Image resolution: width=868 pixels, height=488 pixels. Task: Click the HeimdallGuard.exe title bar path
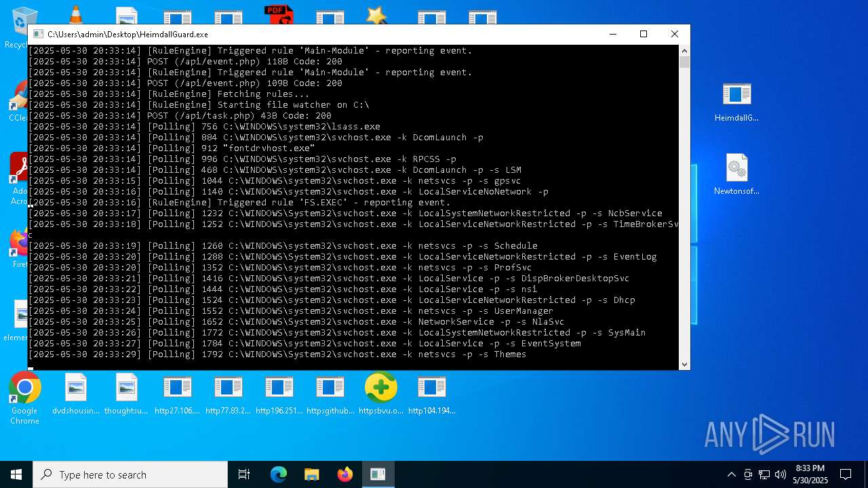point(127,34)
